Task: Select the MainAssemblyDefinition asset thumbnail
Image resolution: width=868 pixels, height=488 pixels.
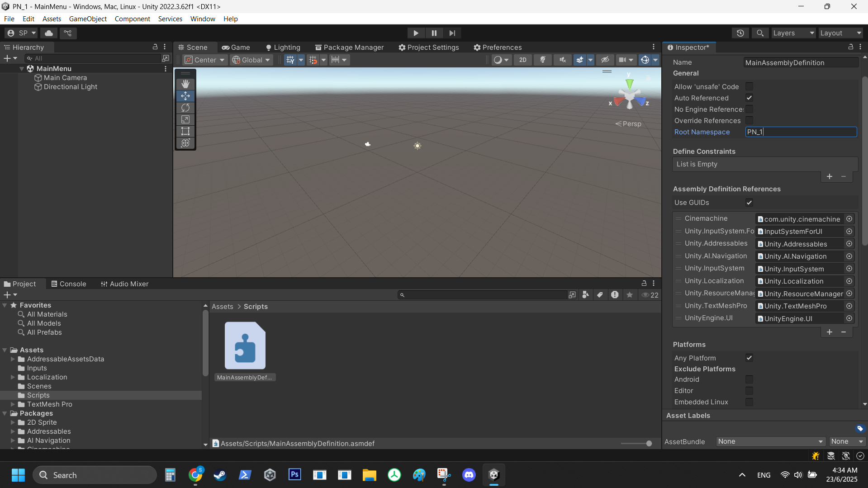Action: click(x=245, y=346)
